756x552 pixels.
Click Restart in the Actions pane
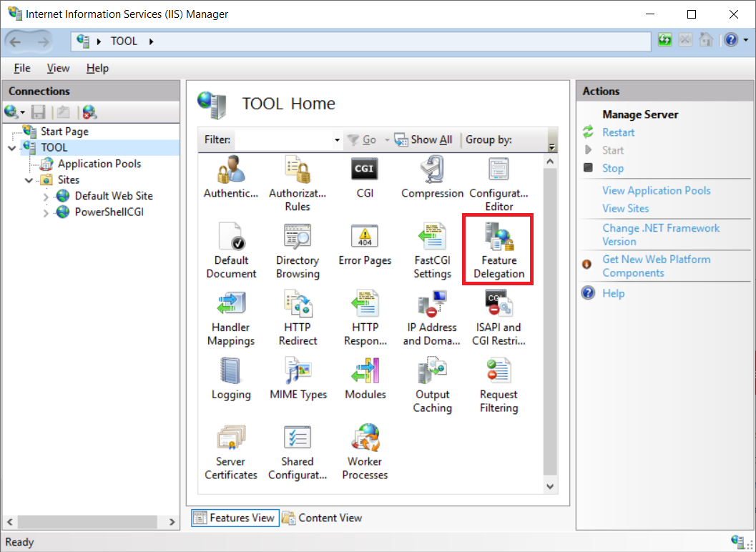(x=618, y=132)
